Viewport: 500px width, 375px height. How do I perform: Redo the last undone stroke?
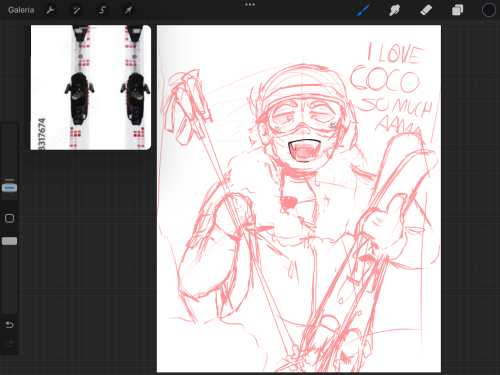(x=9, y=344)
